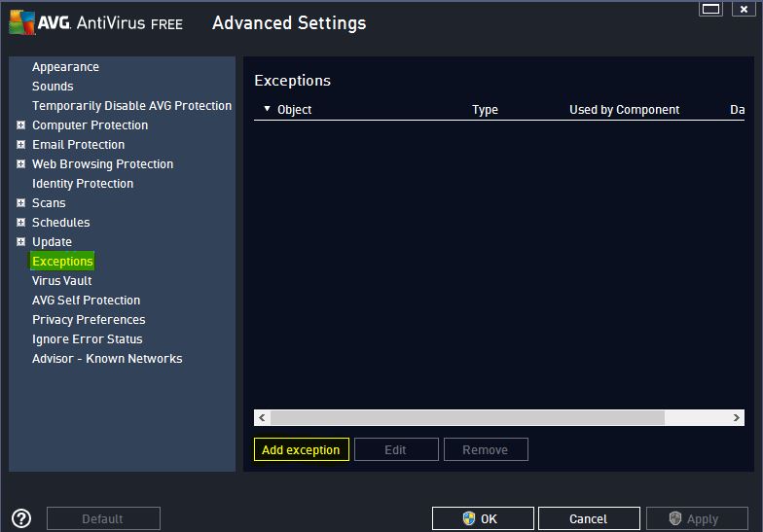Open Virus Vault settings

pos(62,280)
